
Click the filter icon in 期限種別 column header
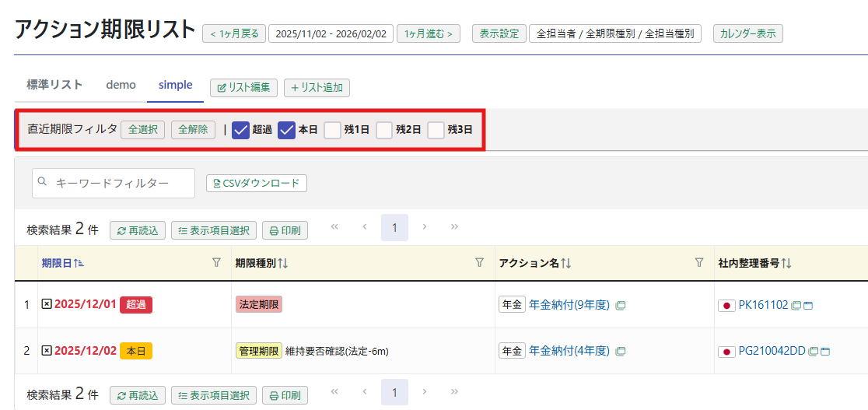point(479,263)
